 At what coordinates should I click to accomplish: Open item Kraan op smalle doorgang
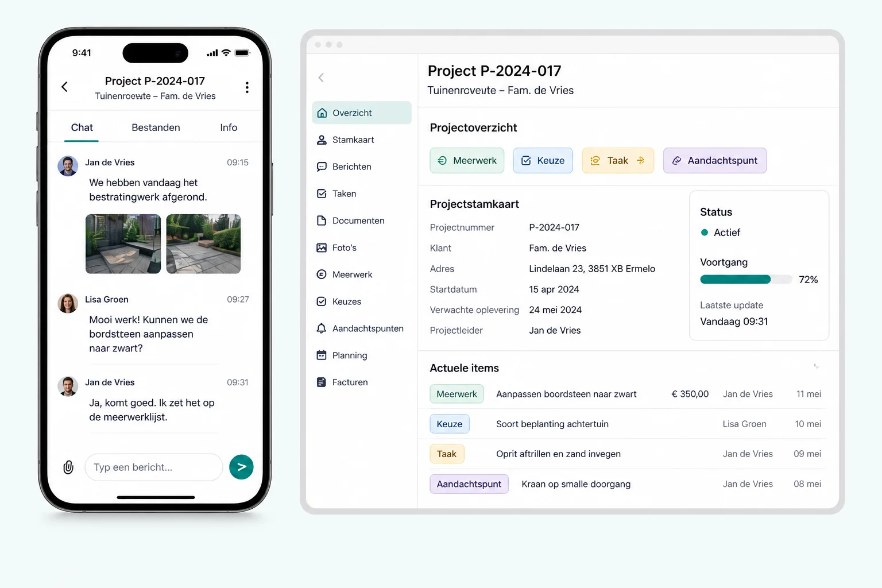[x=576, y=484]
